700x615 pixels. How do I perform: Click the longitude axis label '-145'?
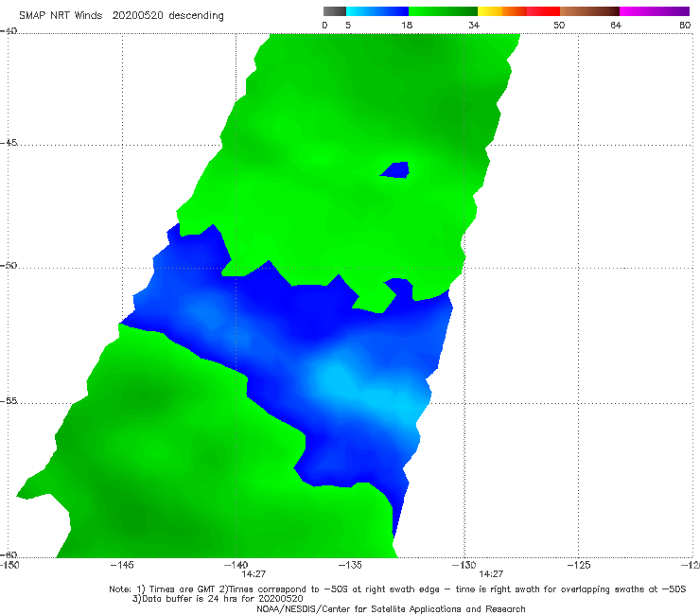[122, 566]
